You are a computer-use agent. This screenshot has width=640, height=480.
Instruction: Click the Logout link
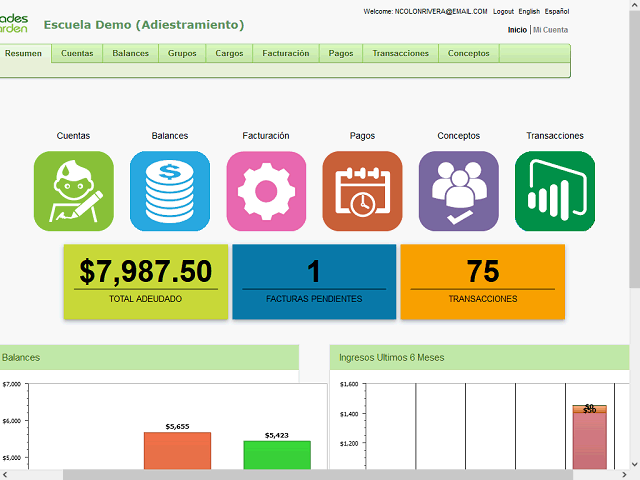503,11
